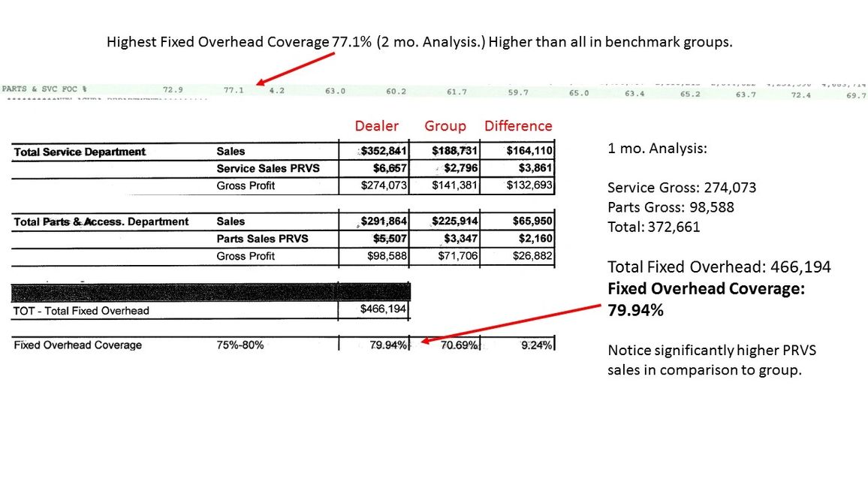Select the Group service gross profit $141,381

pyautogui.click(x=454, y=185)
